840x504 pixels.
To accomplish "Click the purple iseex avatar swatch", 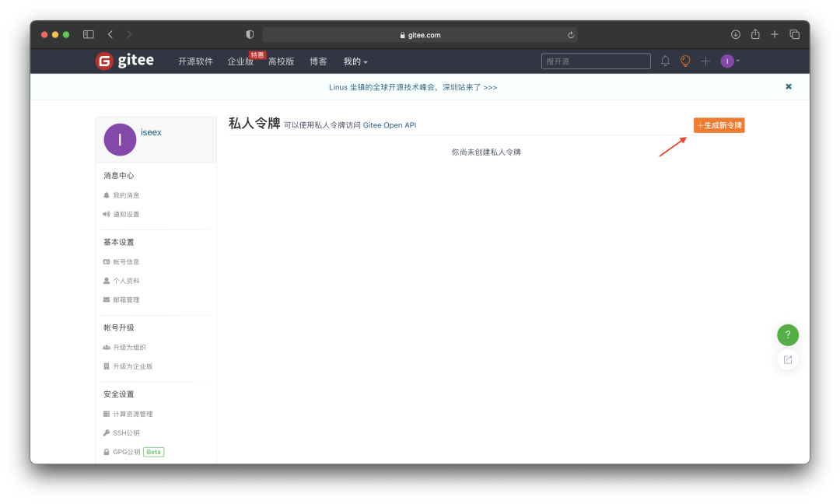I will pos(120,140).
